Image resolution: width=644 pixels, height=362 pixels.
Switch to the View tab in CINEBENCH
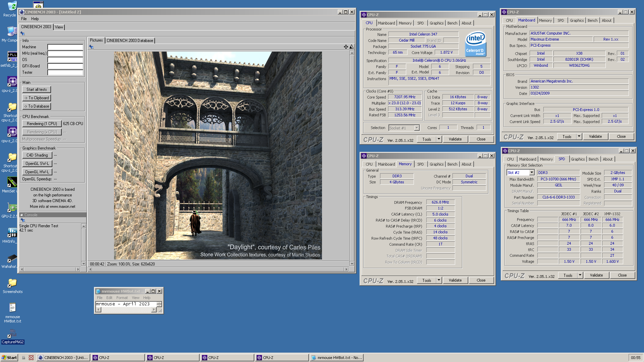coord(59,27)
